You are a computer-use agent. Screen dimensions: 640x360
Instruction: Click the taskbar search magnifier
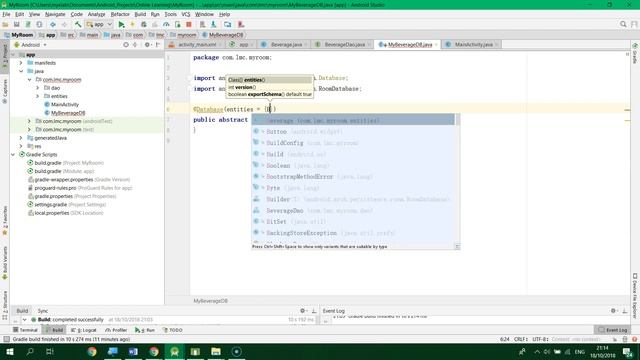point(30,351)
